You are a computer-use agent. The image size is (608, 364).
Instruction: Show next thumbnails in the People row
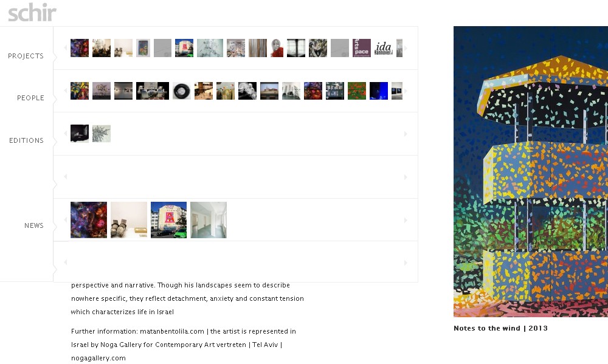pyautogui.click(x=406, y=91)
